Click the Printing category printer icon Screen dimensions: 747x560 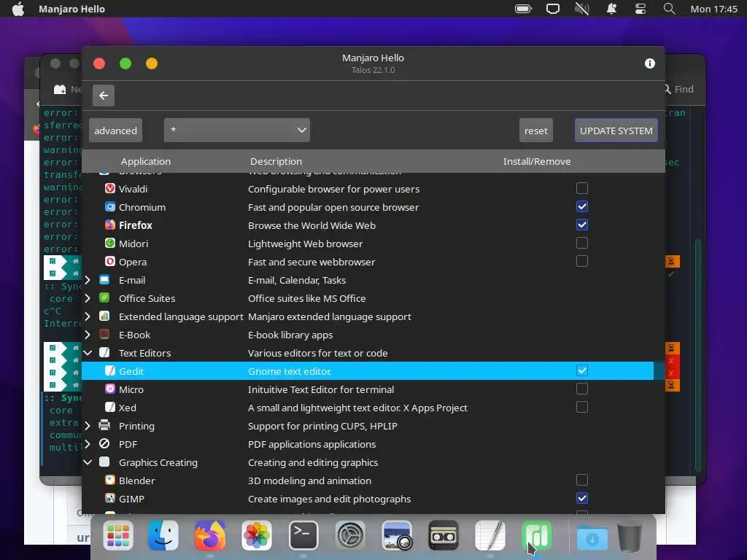(x=104, y=425)
